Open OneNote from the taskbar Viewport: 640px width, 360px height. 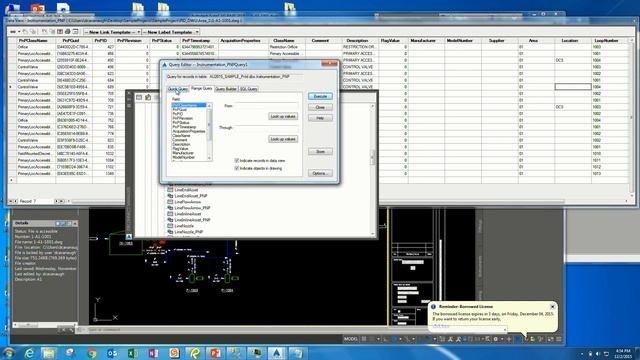(x=153, y=353)
